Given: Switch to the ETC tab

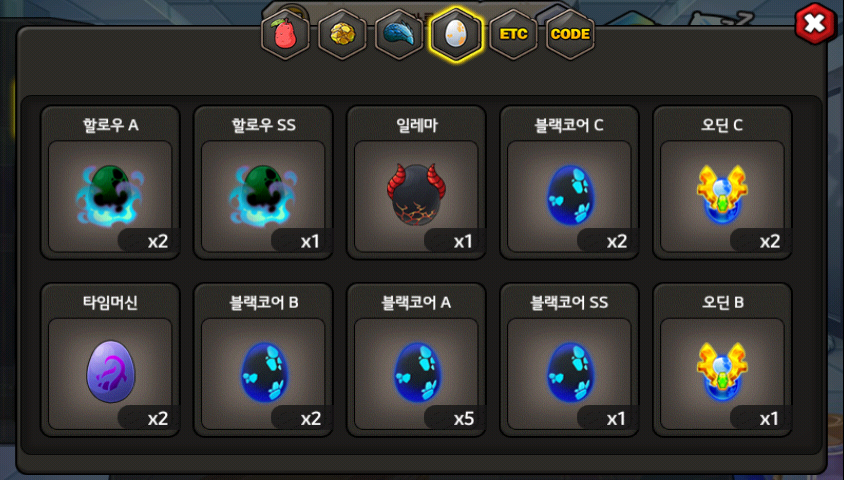Looking at the screenshot, I should pyautogui.click(x=513, y=34).
